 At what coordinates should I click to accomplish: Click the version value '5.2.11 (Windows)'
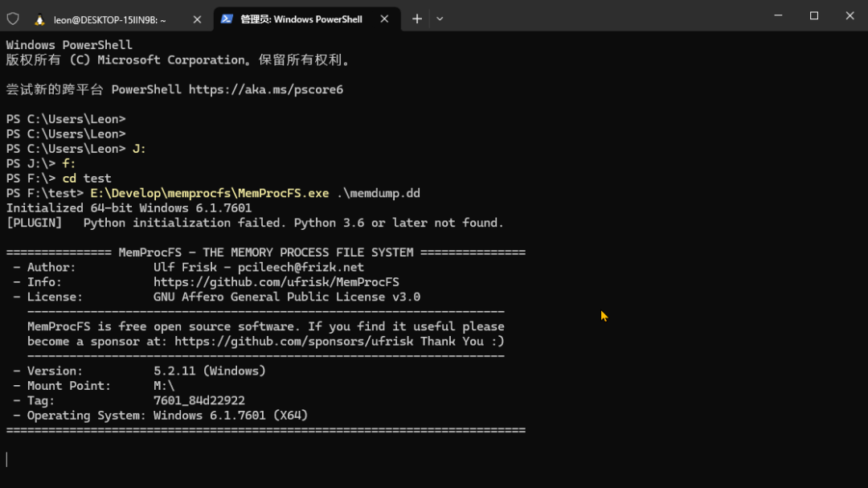(x=209, y=371)
